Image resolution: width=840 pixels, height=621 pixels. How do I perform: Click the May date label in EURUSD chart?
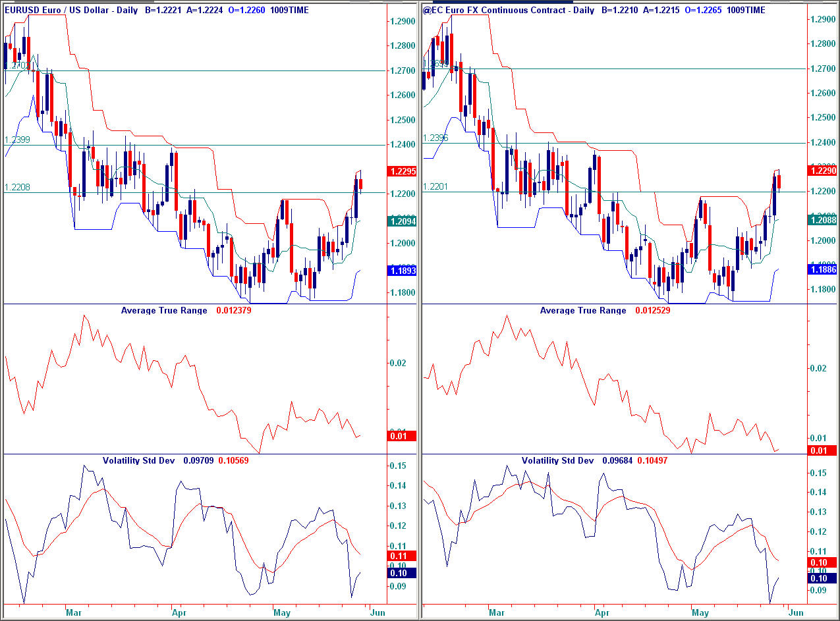tap(282, 612)
